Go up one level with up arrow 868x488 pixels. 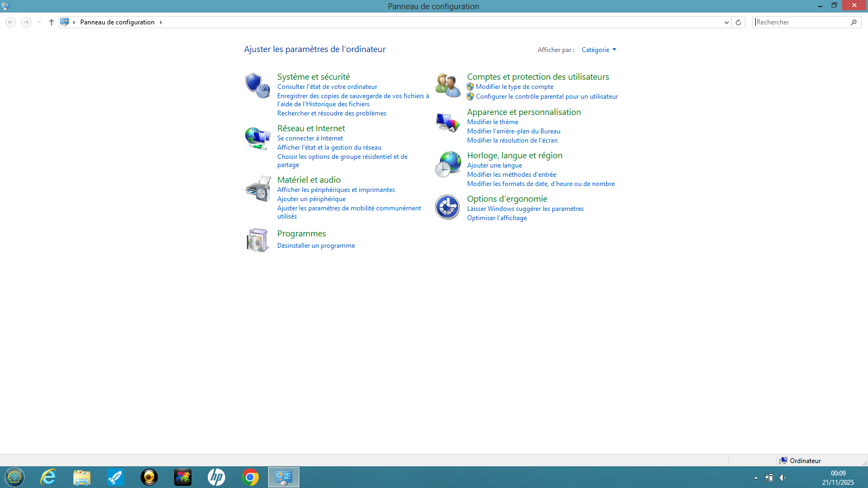(x=52, y=22)
